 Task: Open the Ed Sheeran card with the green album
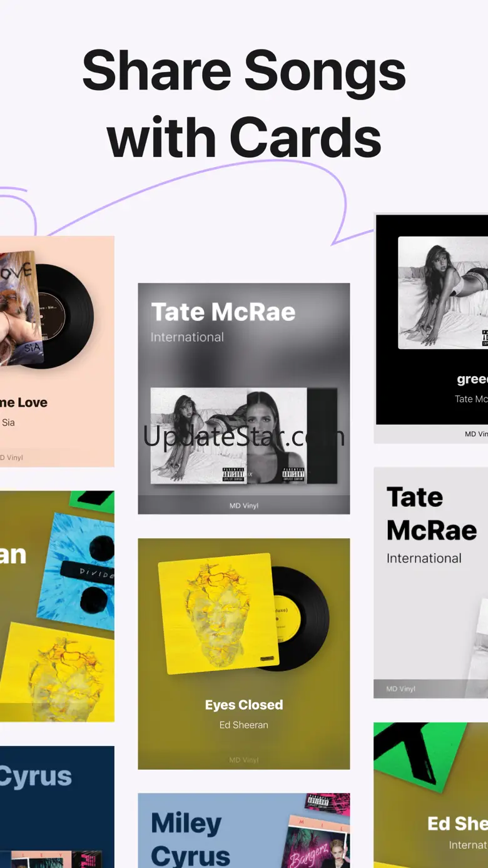[x=431, y=795]
